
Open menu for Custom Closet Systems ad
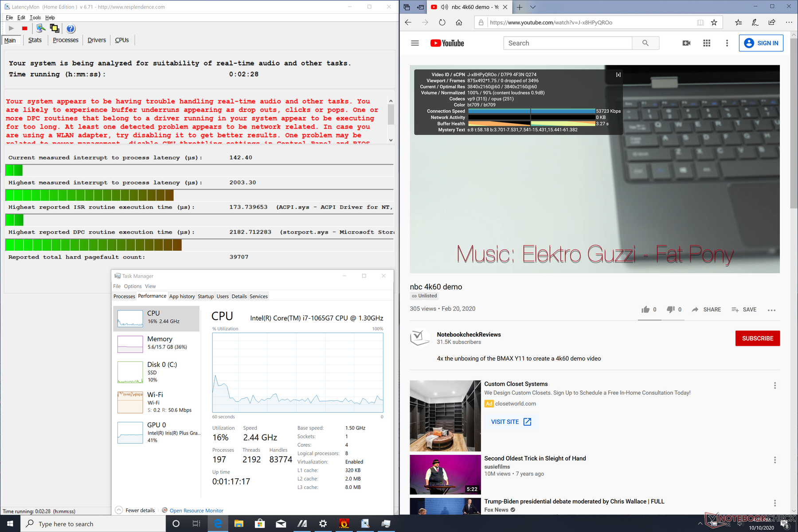click(775, 386)
